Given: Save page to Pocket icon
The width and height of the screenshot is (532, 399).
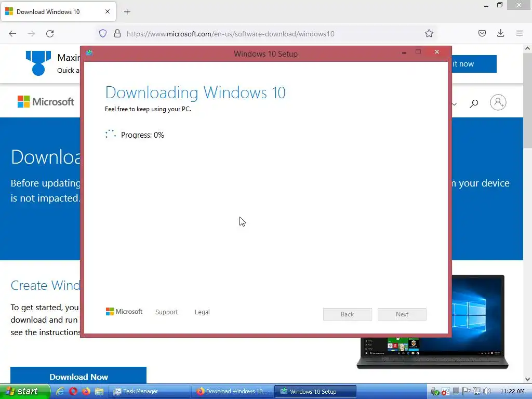Looking at the screenshot, I should pyautogui.click(x=482, y=33).
